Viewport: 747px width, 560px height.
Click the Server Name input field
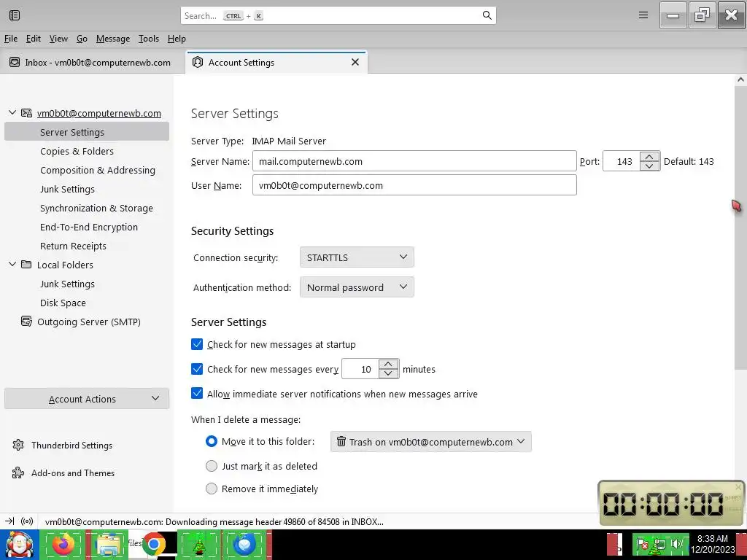pos(414,161)
